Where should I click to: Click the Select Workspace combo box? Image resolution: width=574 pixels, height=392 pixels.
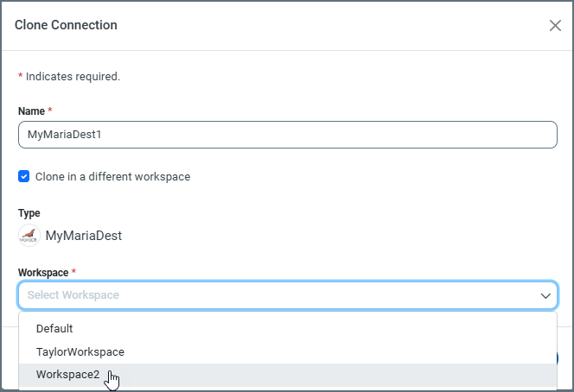(277, 295)
